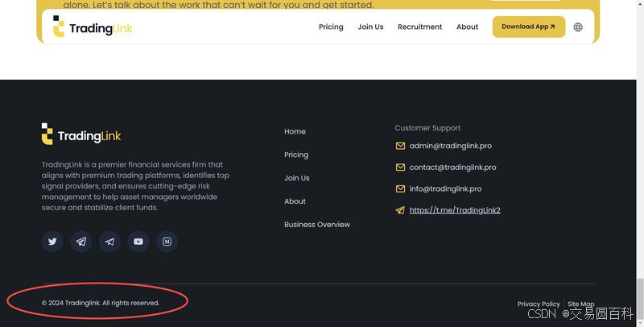Click the page vertical scrollbar thumb

640,299
